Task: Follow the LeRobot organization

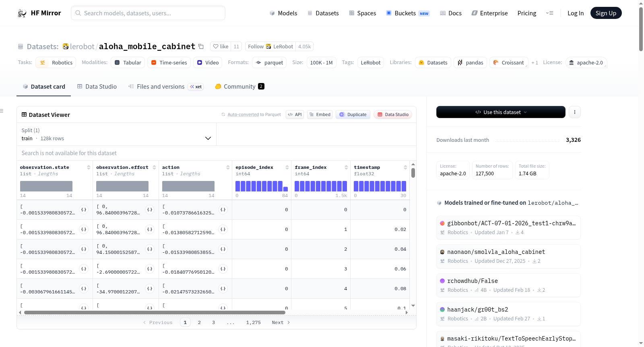Action: 270,46
